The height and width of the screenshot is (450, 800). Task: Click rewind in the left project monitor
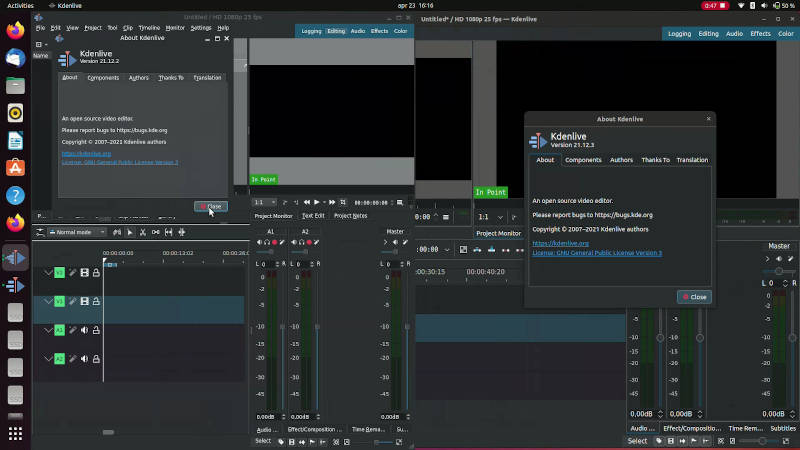(x=307, y=203)
